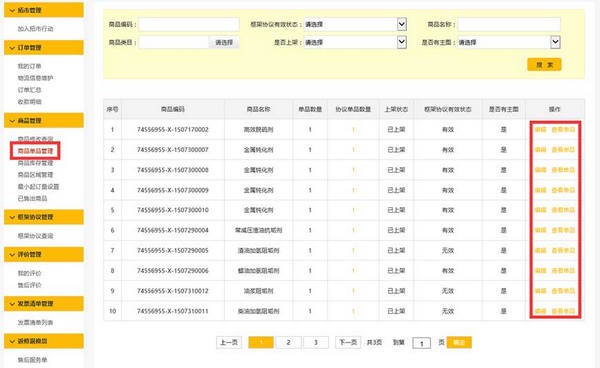Viewport: 600px width, 368px height.
Task: Open 最小起订量设置 in sidebar
Action: point(38,187)
